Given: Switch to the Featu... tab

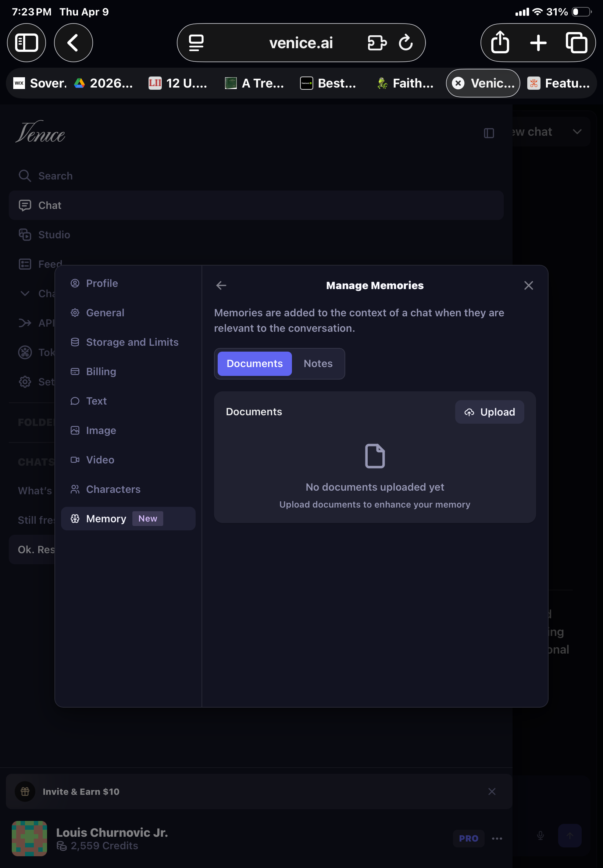Looking at the screenshot, I should pyautogui.click(x=559, y=83).
